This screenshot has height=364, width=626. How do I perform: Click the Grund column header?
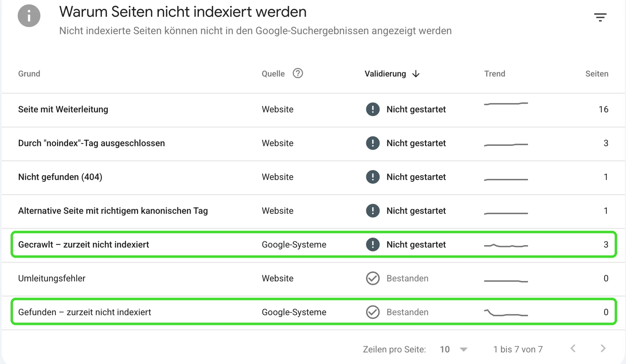tap(29, 74)
